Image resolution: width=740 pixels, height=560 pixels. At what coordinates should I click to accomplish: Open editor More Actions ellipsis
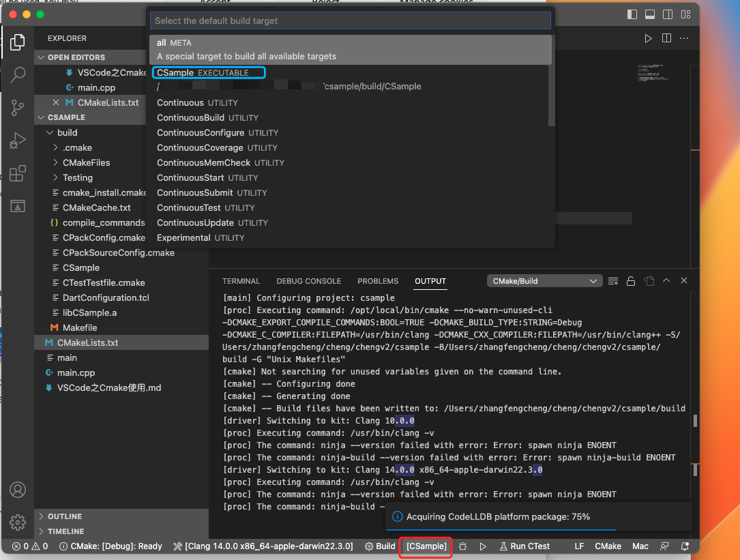click(x=684, y=38)
